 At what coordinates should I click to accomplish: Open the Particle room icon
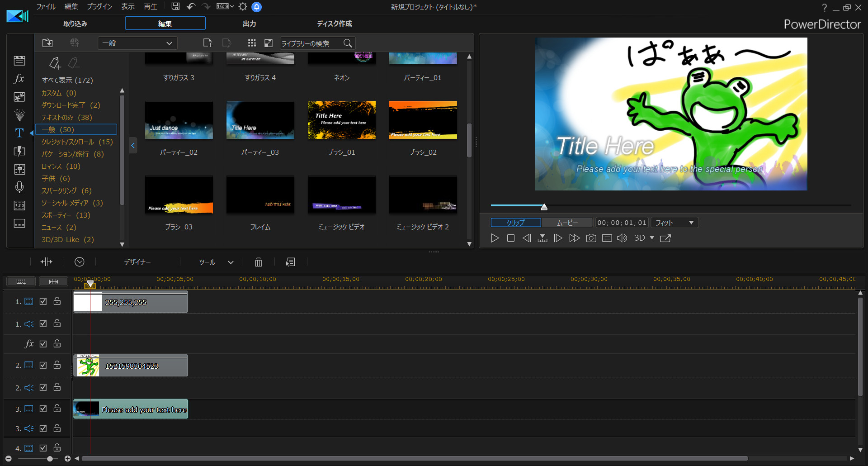19,115
